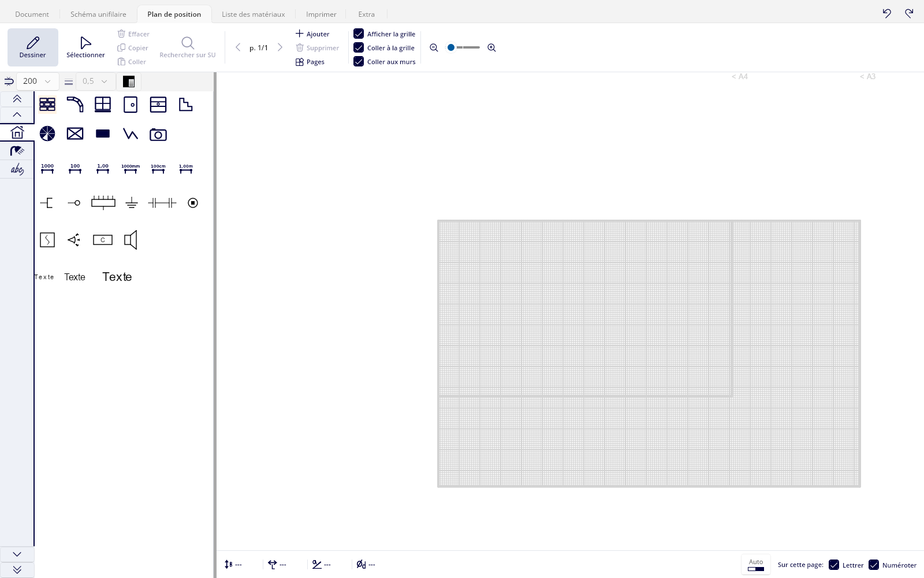The image size is (924, 578).
Task: Go to next page arrow
Action: pyautogui.click(x=280, y=47)
